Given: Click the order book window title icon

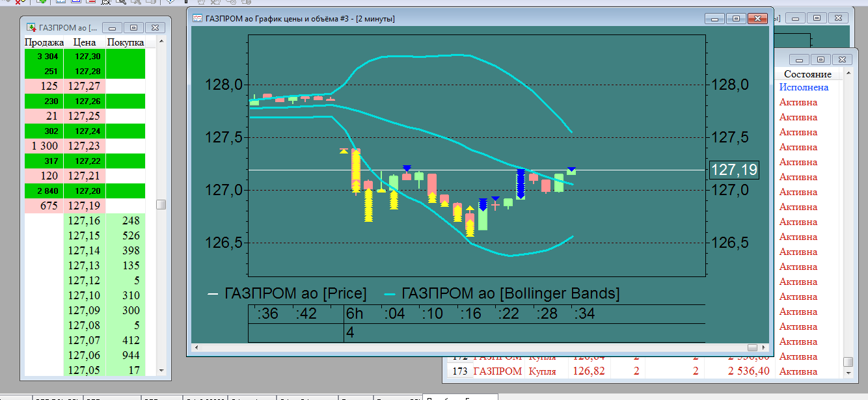Looking at the screenshot, I should [31, 27].
